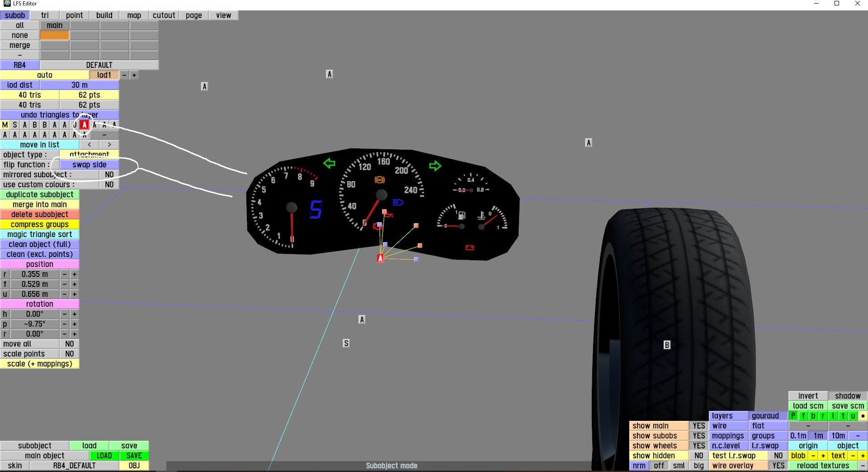Click the OBJ export button
This screenshot has height=472, width=868.
pos(134,466)
